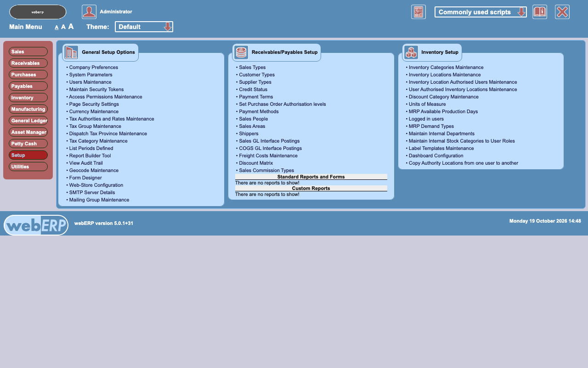This screenshot has width=588, height=368.
Task: Open the dashboard icon in header
Action: 418,12
